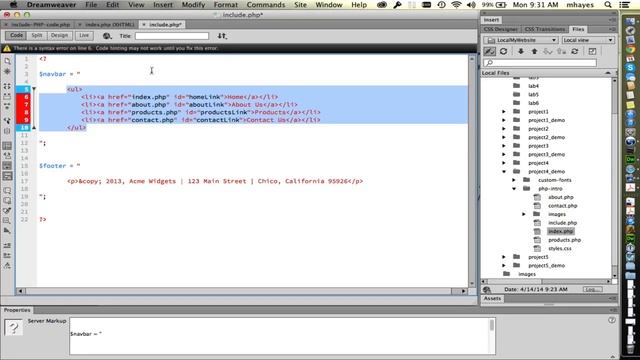Open the Modify menu
The height and width of the screenshot is (360, 640).
click(193, 5)
